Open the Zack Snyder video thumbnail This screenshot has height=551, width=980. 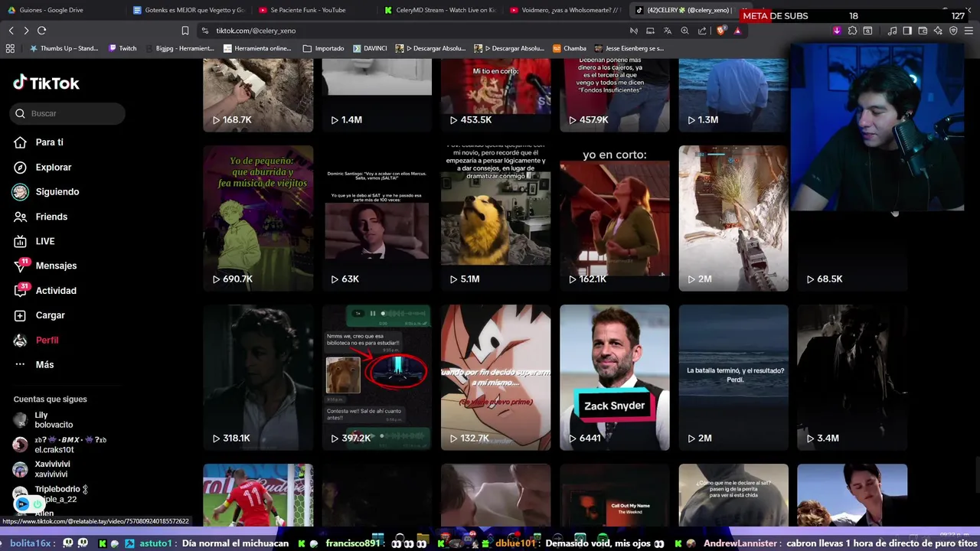(x=614, y=377)
